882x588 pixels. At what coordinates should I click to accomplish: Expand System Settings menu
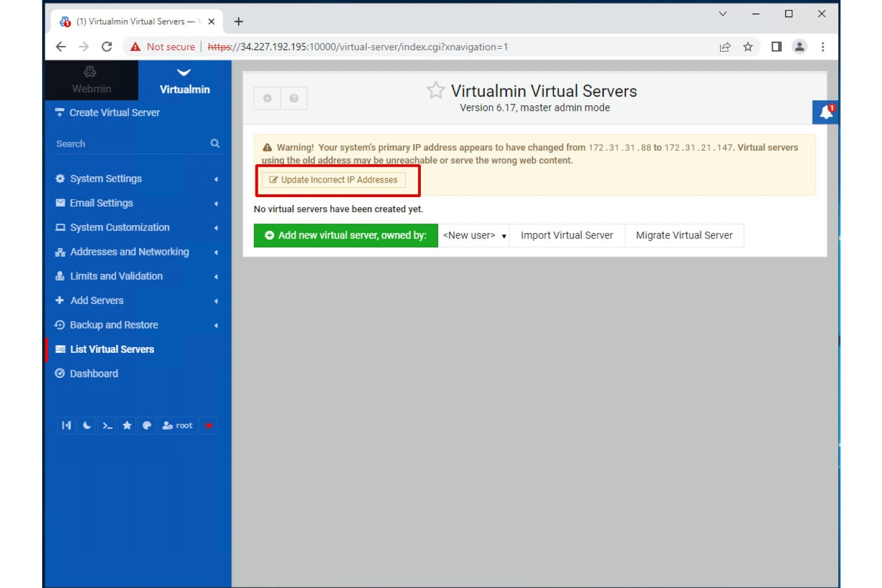click(x=137, y=179)
